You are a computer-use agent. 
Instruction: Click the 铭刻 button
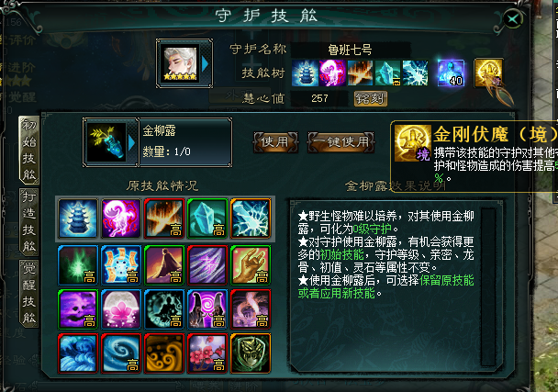click(371, 98)
